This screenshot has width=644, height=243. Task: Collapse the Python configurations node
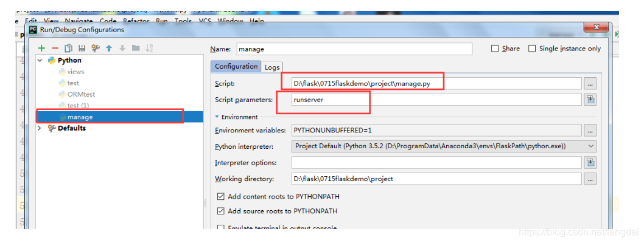pyautogui.click(x=40, y=61)
